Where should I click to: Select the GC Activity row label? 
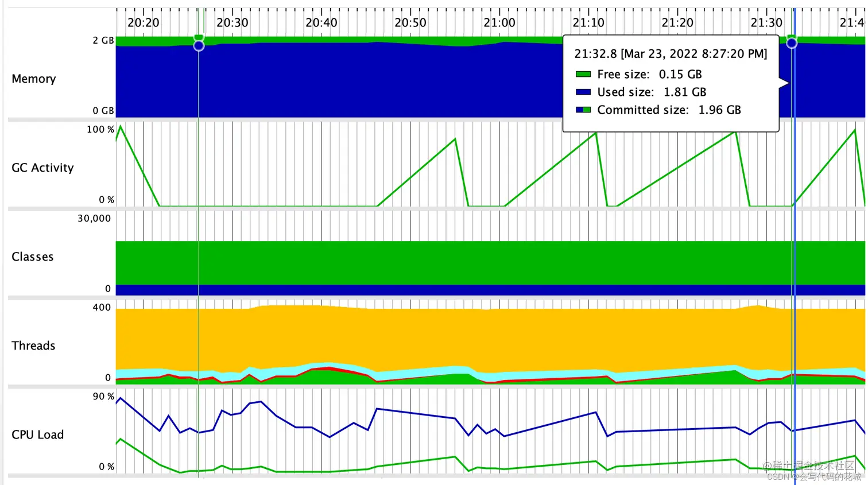pos(42,168)
